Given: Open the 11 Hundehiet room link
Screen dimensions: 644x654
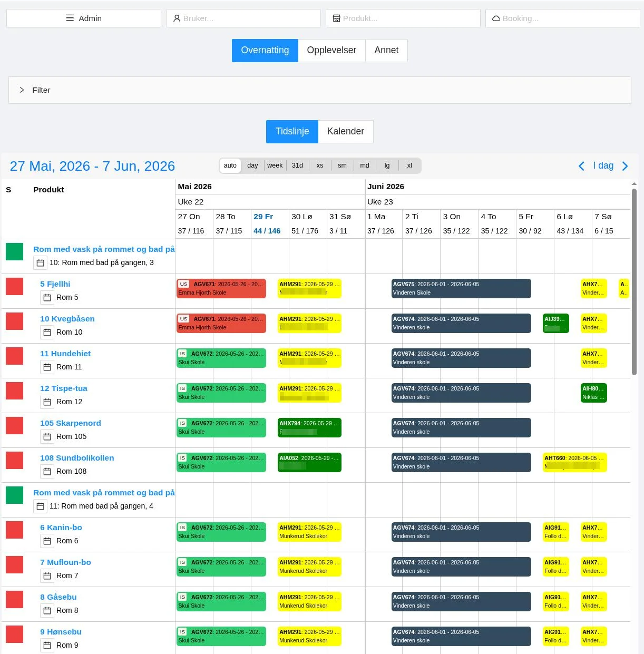Looking at the screenshot, I should click(x=65, y=354).
